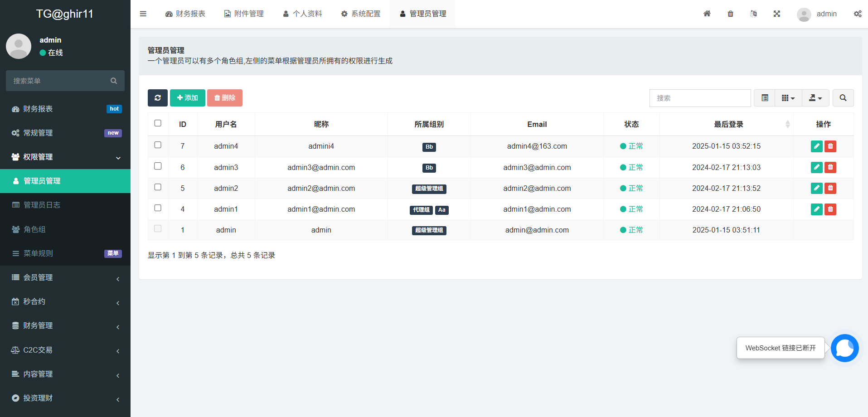Screen dimensions: 868x417
Task: Click the home icon in top bar
Action: [707, 14]
